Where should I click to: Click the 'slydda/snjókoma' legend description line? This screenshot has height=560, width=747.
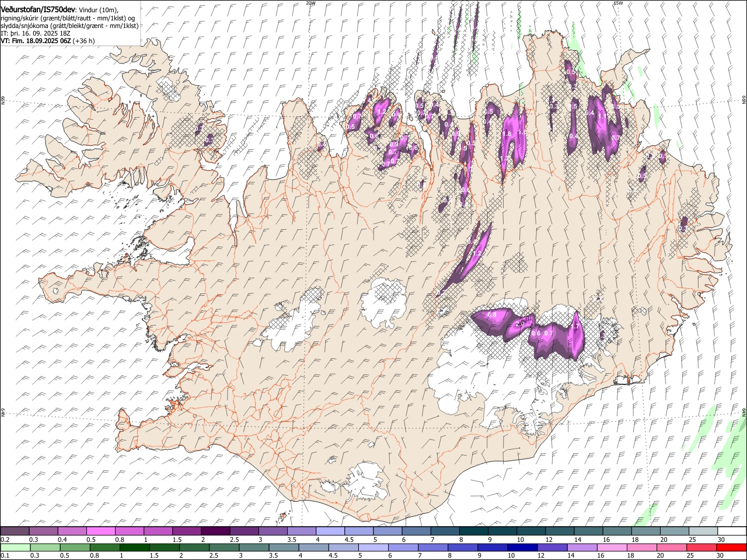pyautogui.click(x=69, y=26)
